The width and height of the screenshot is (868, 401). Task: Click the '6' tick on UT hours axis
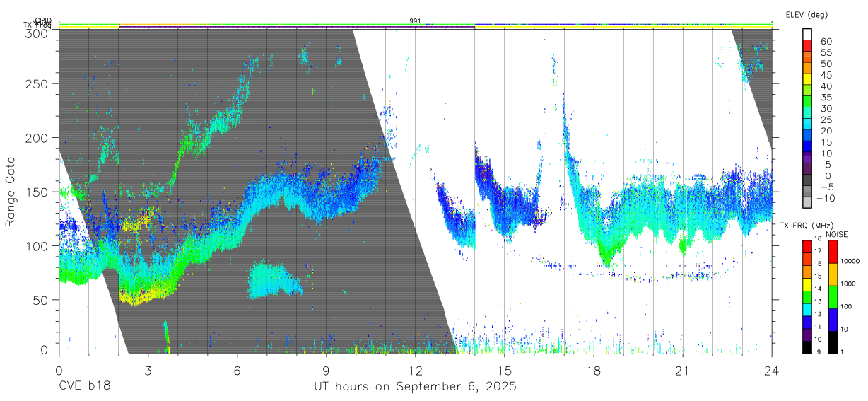coord(237,370)
